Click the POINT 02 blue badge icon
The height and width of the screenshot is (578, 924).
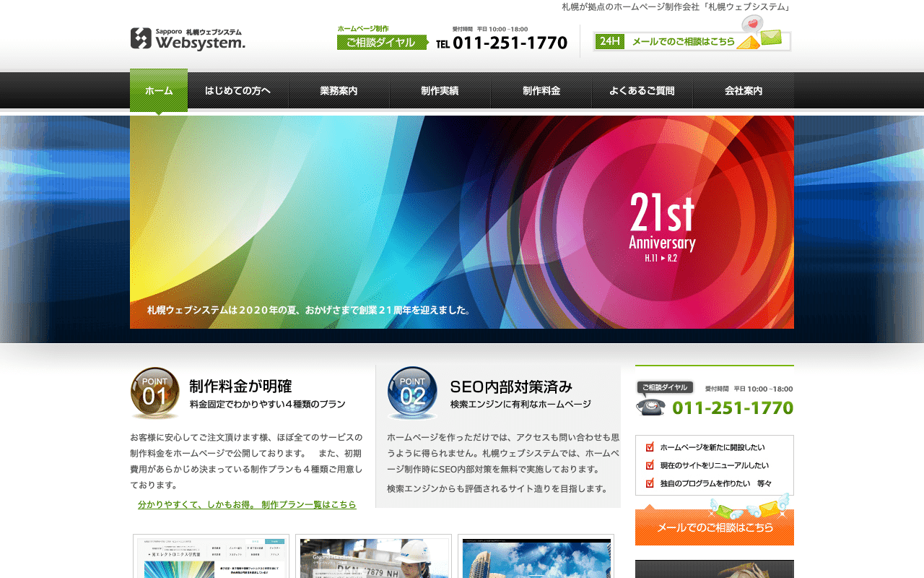pyautogui.click(x=412, y=392)
